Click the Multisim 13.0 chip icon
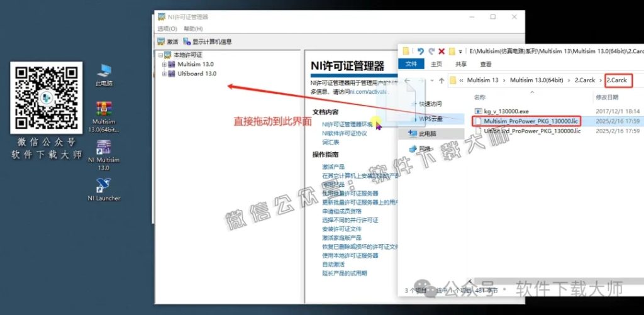This screenshot has width=644, height=315. point(172,65)
